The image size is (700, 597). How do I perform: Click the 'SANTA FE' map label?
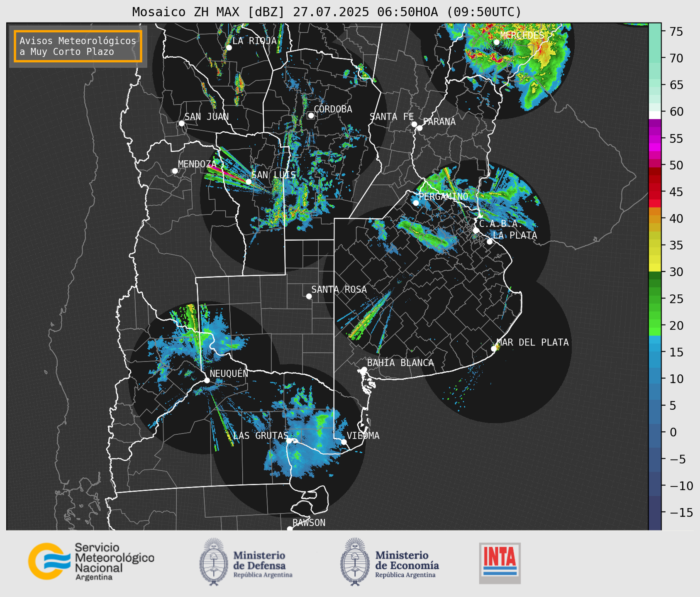(392, 117)
